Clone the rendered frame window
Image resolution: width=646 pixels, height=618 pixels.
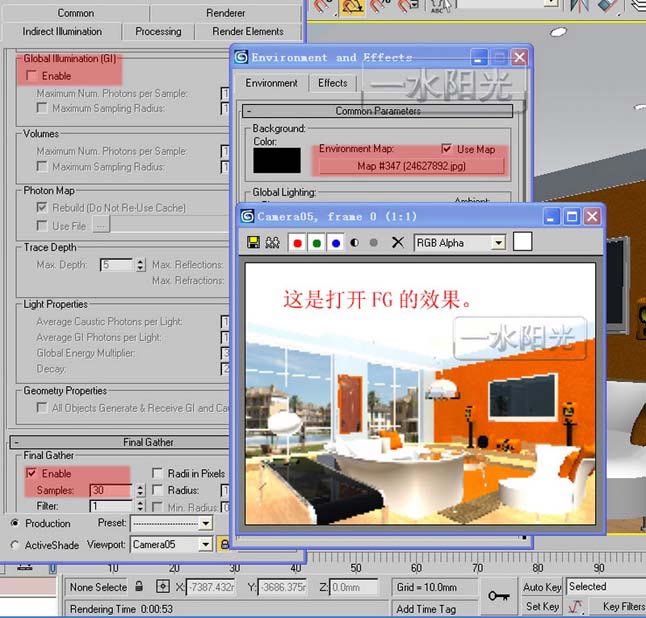272,243
